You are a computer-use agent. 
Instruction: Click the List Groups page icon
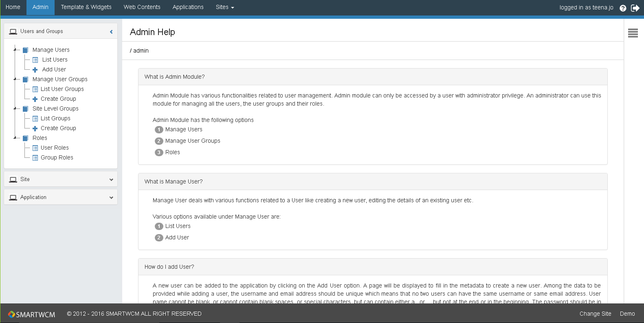pos(35,119)
